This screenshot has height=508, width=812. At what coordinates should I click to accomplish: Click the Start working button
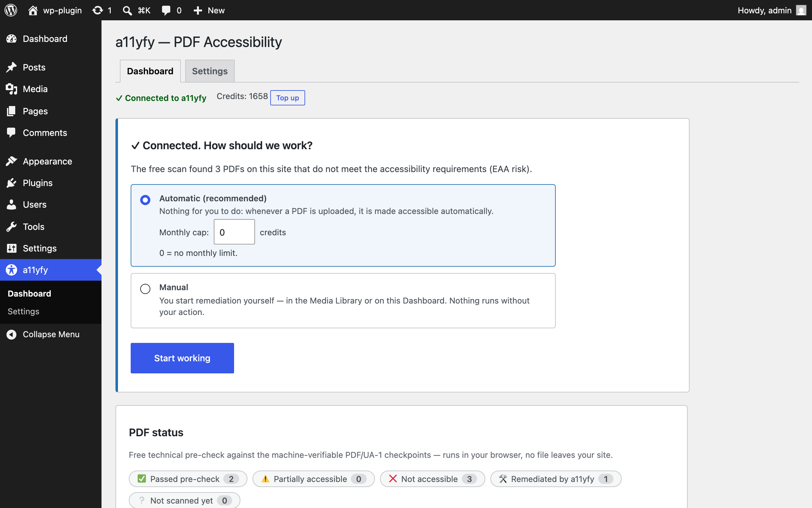pyautogui.click(x=182, y=358)
